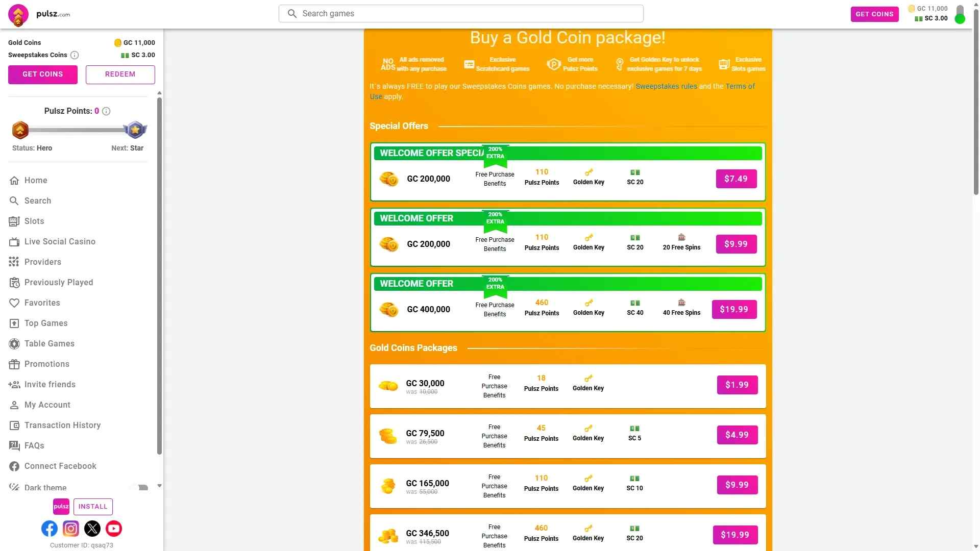Image resolution: width=980 pixels, height=551 pixels.
Task: Click the Promotions gift icon
Action: click(14, 364)
